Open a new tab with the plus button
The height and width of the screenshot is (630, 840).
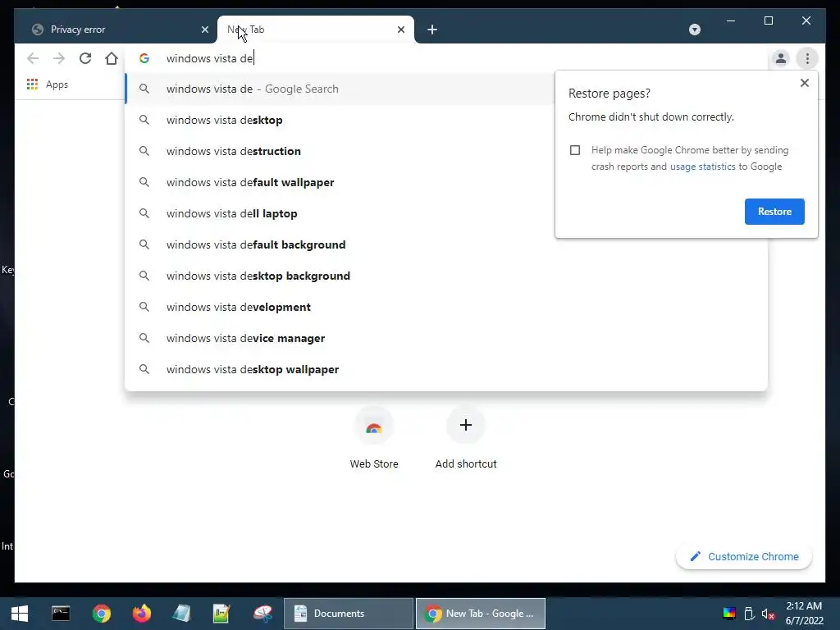[432, 30]
